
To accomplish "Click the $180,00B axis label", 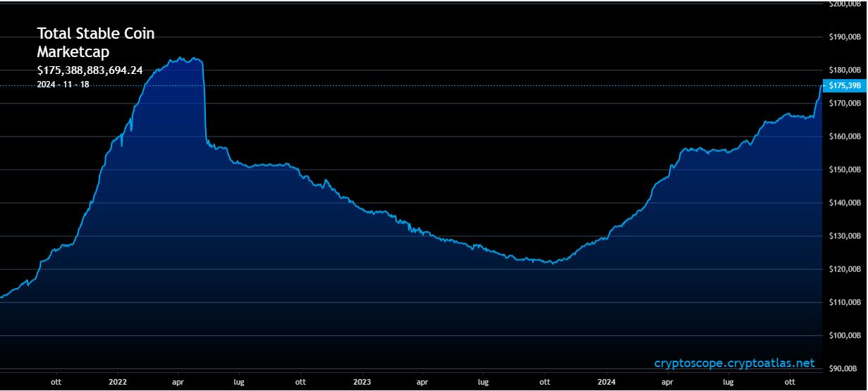I will [845, 70].
